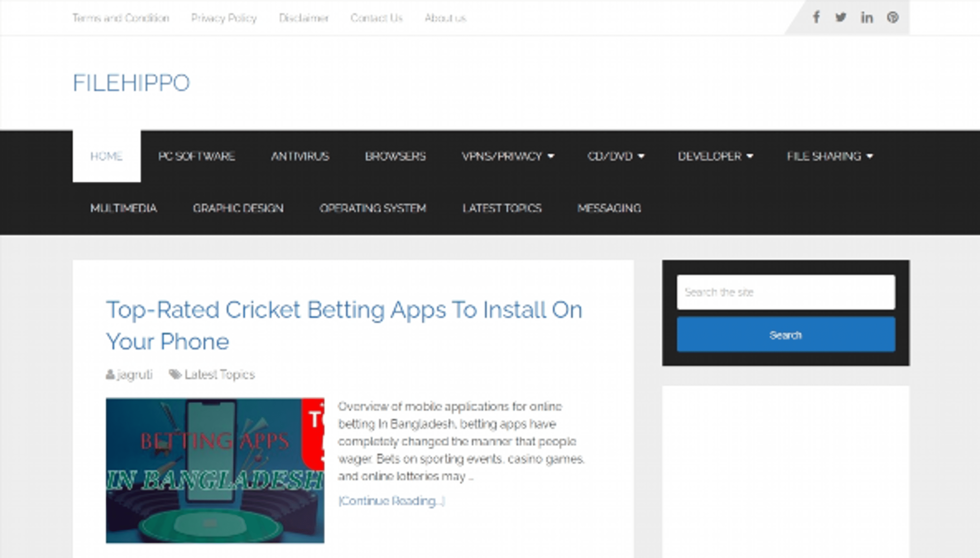The height and width of the screenshot is (558, 980).
Task: Open the Betting Apps article thumbnail
Action: (215, 470)
